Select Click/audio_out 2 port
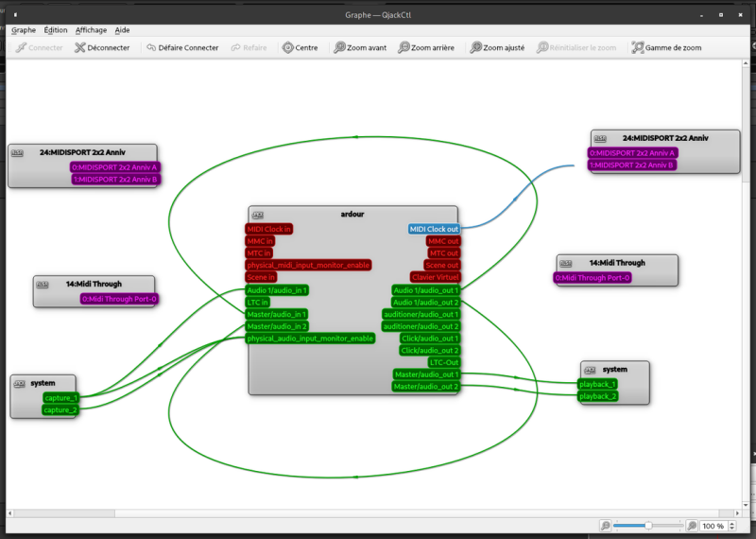756x539 pixels. [430, 351]
